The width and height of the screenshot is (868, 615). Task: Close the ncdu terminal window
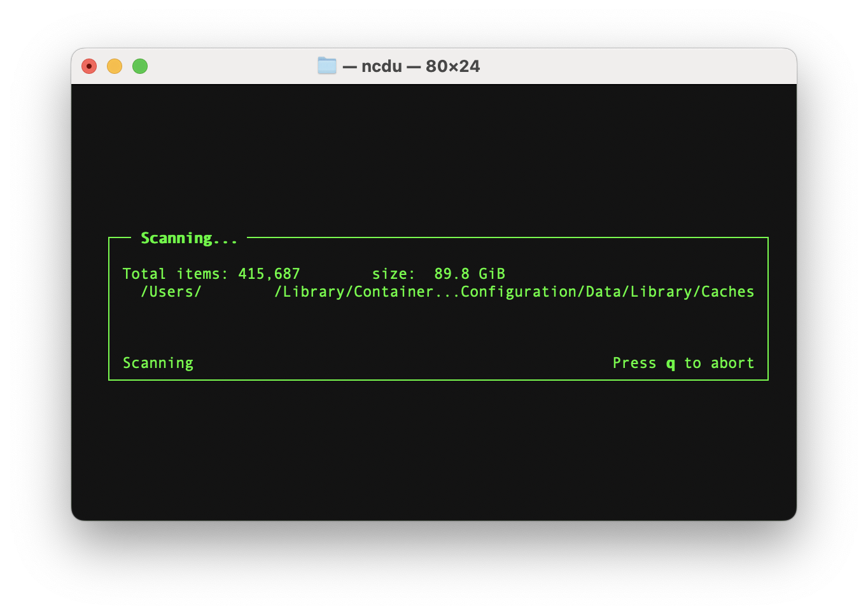[x=89, y=66]
